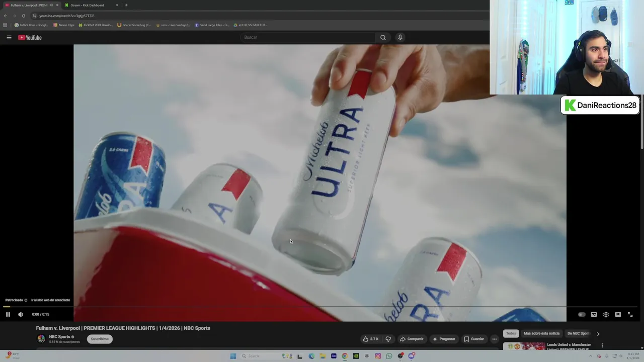
Task: Open Nexus Clips bookmark
Action: pyautogui.click(x=64, y=25)
